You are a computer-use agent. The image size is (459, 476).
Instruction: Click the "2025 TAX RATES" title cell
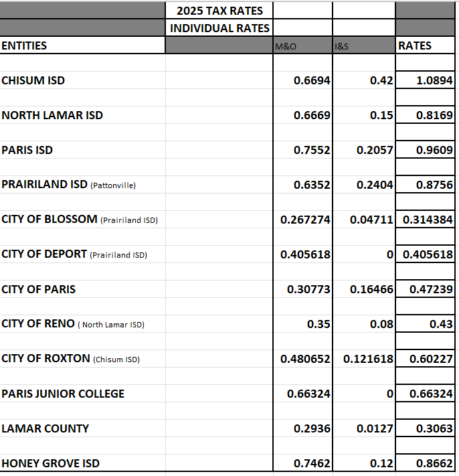[219, 11]
